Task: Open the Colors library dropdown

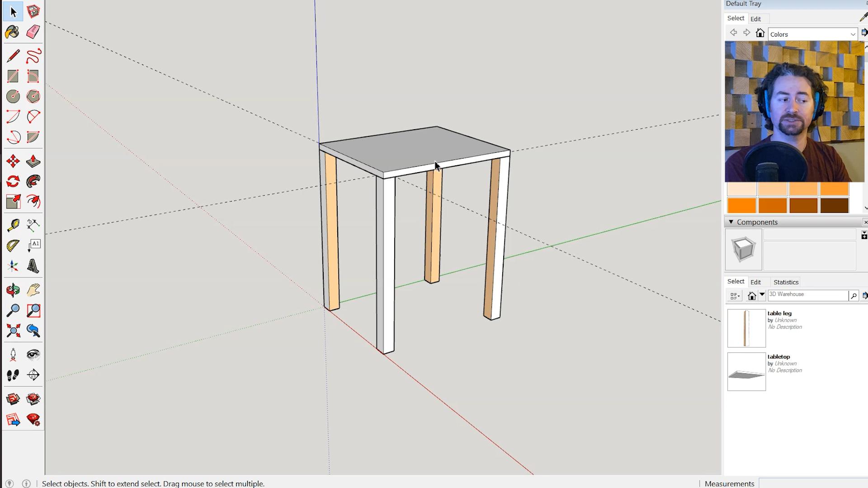Action: [x=853, y=34]
